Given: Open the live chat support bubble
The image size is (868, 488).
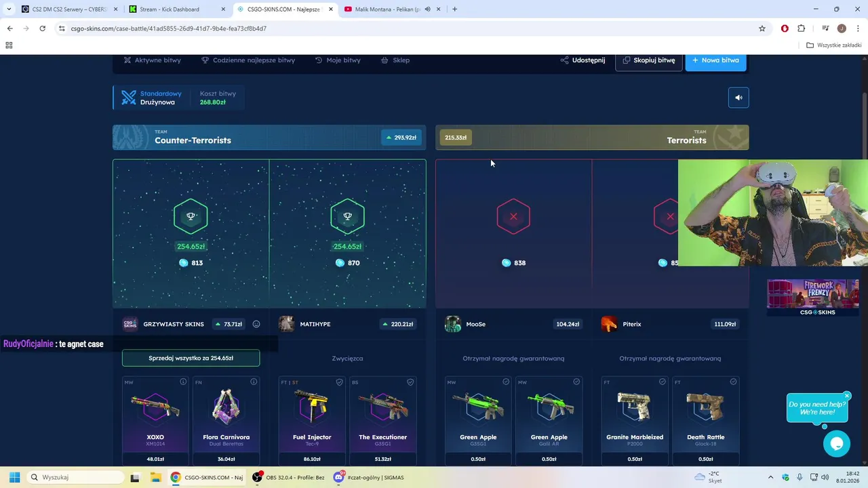Looking at the screenshot, I should [x=836, y=444].
